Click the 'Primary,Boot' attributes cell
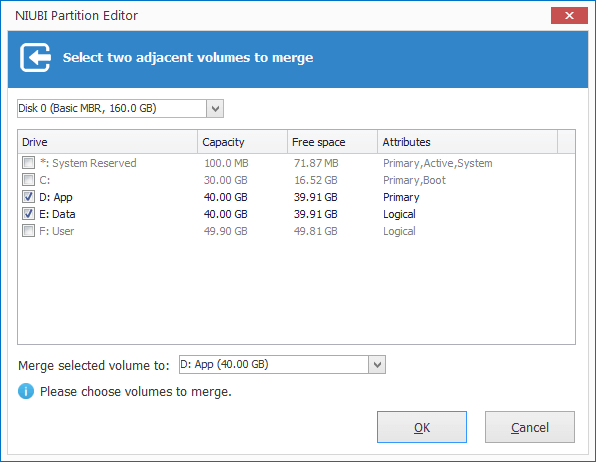This screenshot has height=462, width=596. tap(414, 180)
